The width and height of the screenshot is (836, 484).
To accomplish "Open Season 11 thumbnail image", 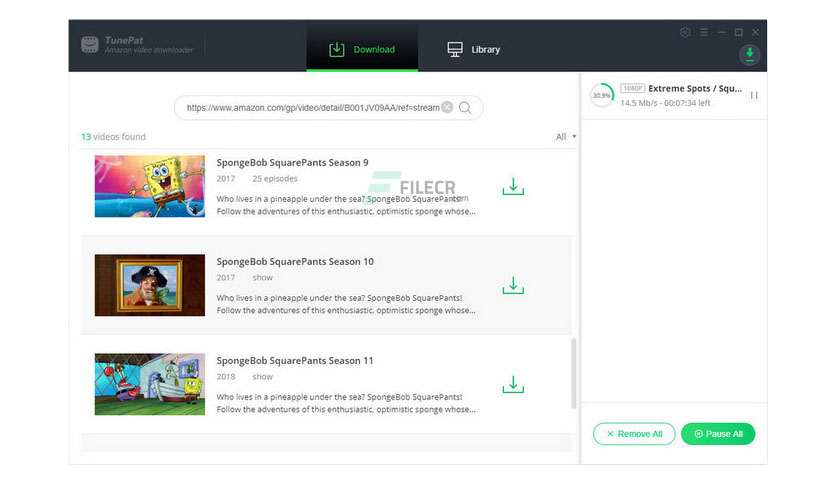I will click(x=150, y=384).
